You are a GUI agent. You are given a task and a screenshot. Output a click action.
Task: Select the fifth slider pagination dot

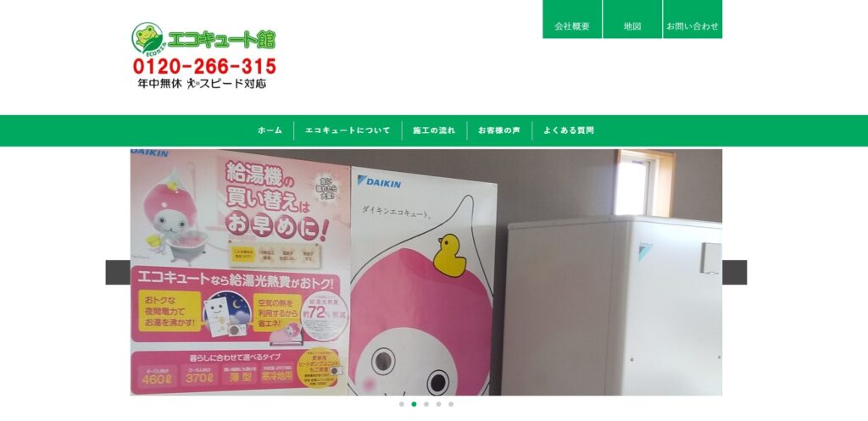[451, 404]
